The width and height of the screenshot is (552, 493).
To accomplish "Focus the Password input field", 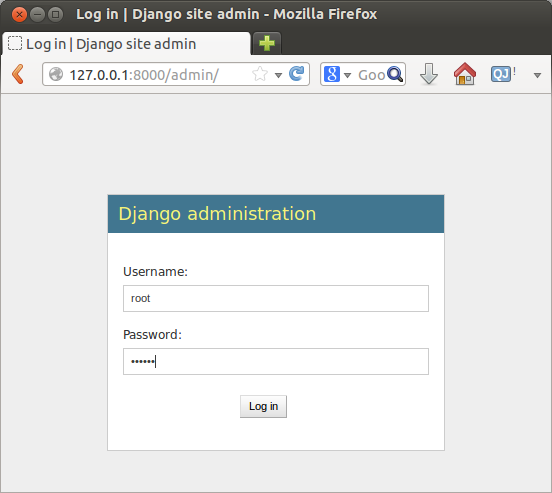I will coord(276,362).
